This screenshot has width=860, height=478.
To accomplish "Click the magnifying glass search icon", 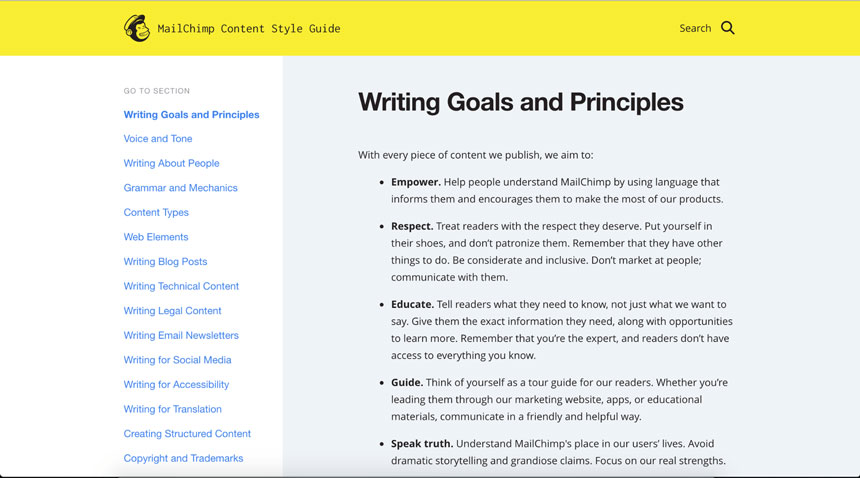I will (x=727, y=28).
